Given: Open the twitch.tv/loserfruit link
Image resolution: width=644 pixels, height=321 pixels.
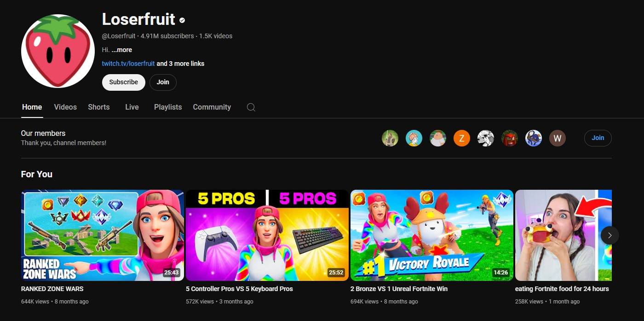Looking at the screenshot, I should 128,64.
